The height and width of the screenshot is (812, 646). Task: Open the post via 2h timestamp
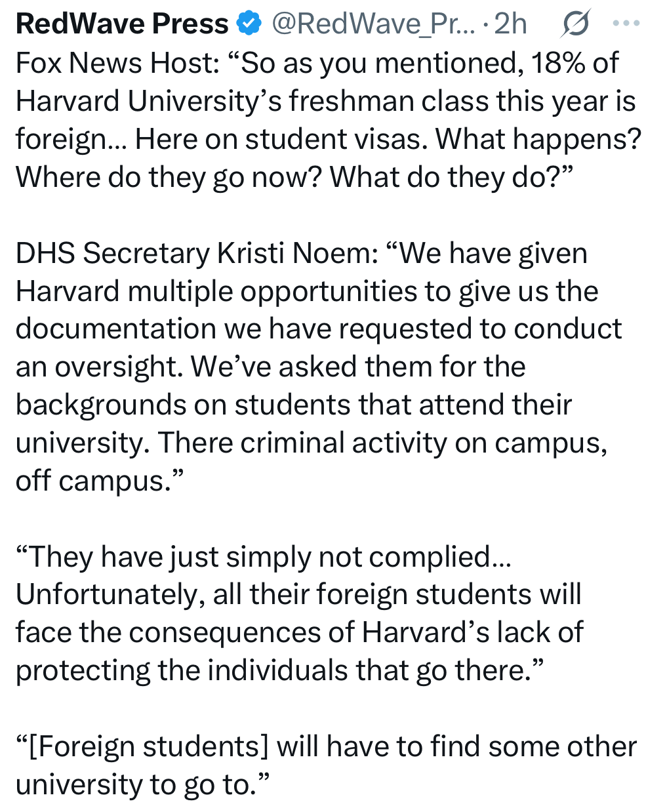tap(510, 24)
